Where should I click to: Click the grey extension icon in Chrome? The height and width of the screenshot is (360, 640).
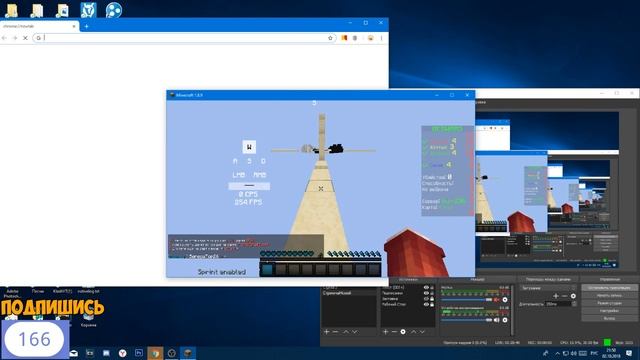pos(355,38)
